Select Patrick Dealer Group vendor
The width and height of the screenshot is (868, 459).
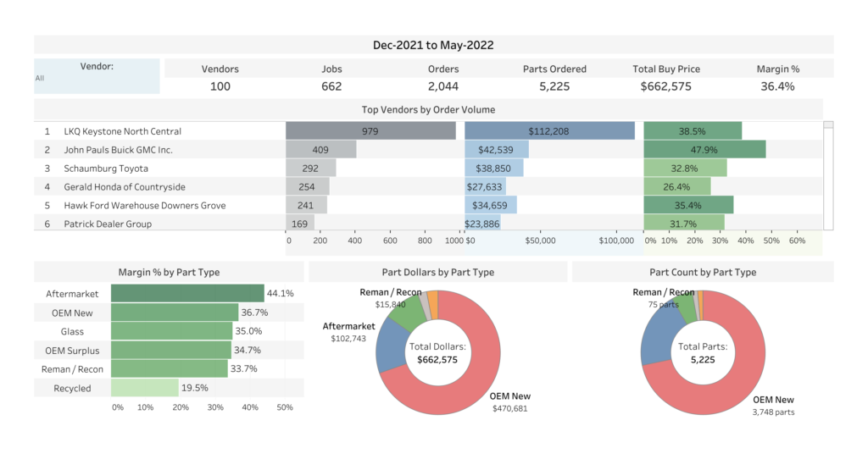[x=108, y=224]
